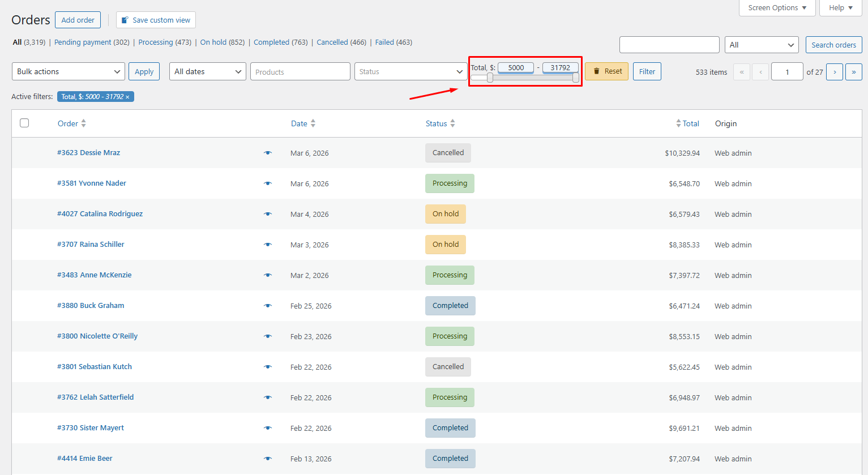This screenshot has width=868, height=475.
Task: Click the Add order button
Action: point(78,20)
